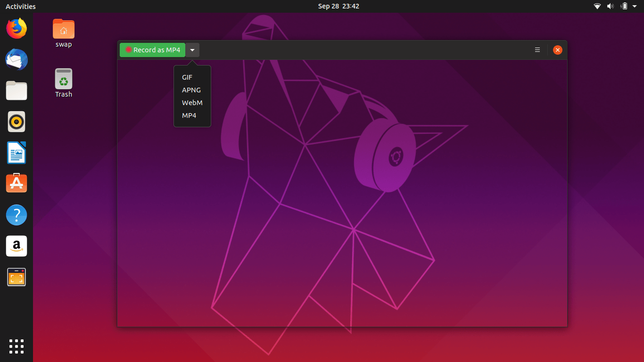Open Amazon launcher in the dock

coord(17,246)
